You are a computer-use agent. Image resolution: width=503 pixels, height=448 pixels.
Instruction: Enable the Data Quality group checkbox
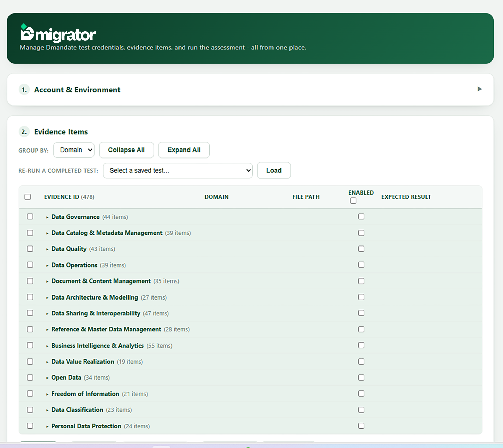point(361,249)
